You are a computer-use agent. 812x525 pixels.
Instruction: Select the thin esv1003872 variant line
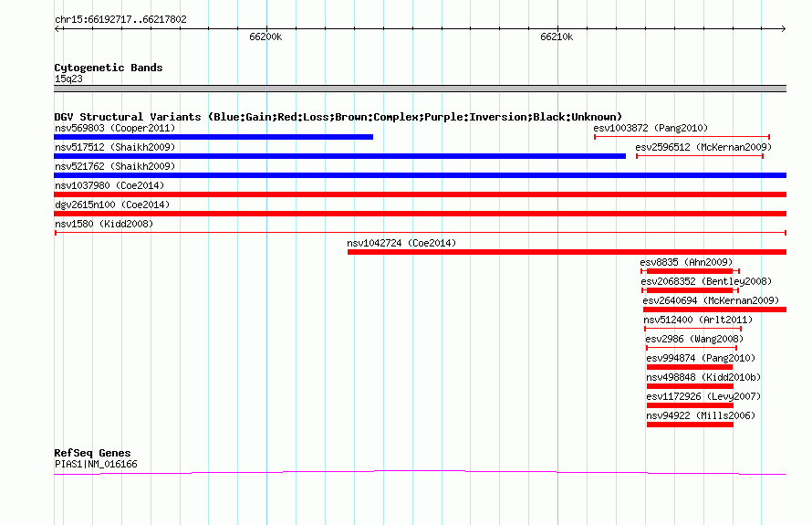coord(682,137)
